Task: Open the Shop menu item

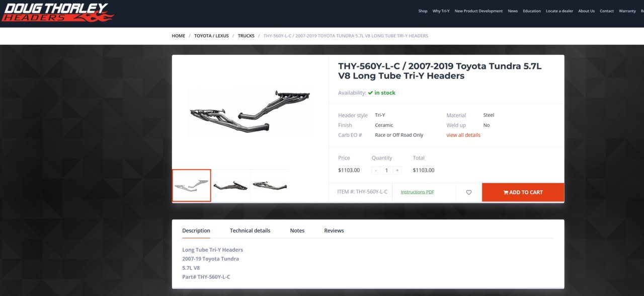Action: point(423,11)
